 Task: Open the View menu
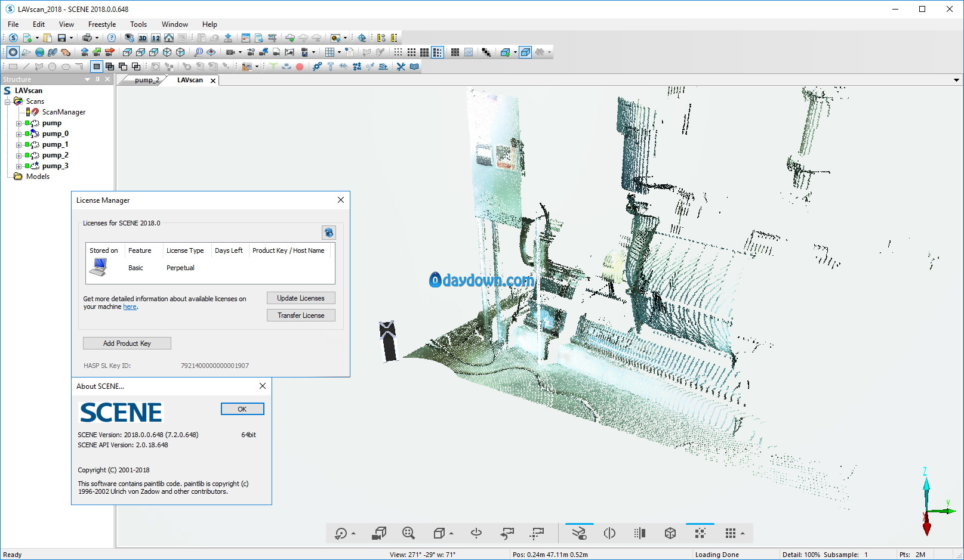tap(66, 24)
